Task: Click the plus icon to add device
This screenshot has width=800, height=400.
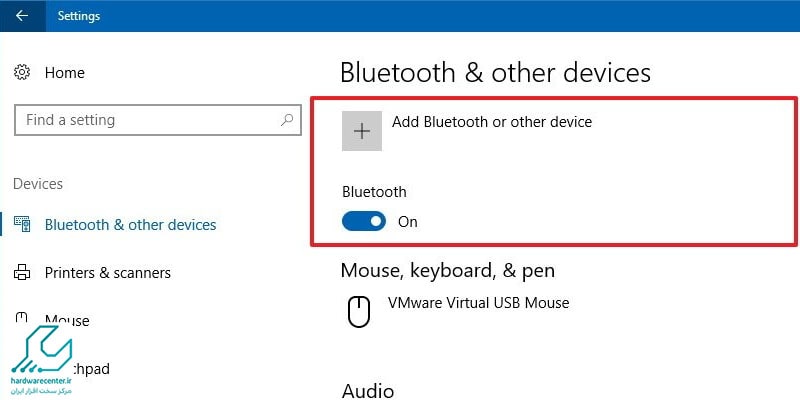Action: pos(362,131)
